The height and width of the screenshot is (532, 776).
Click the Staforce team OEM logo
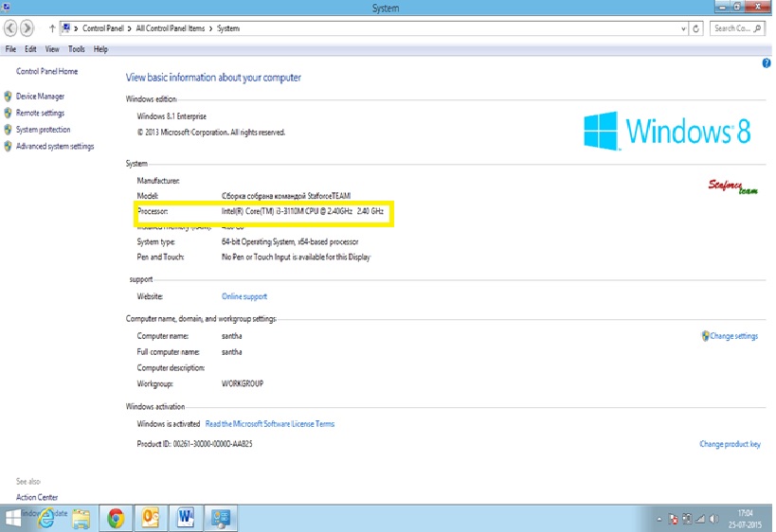tap(733, 186)
